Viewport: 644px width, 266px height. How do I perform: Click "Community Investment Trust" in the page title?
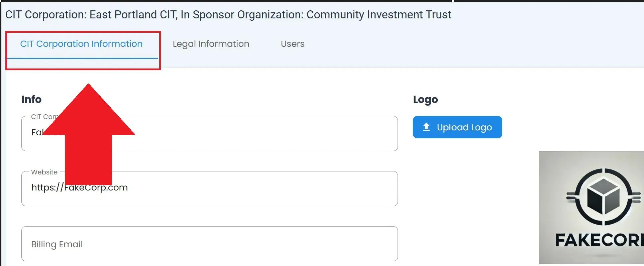click(x=379, y=15)
